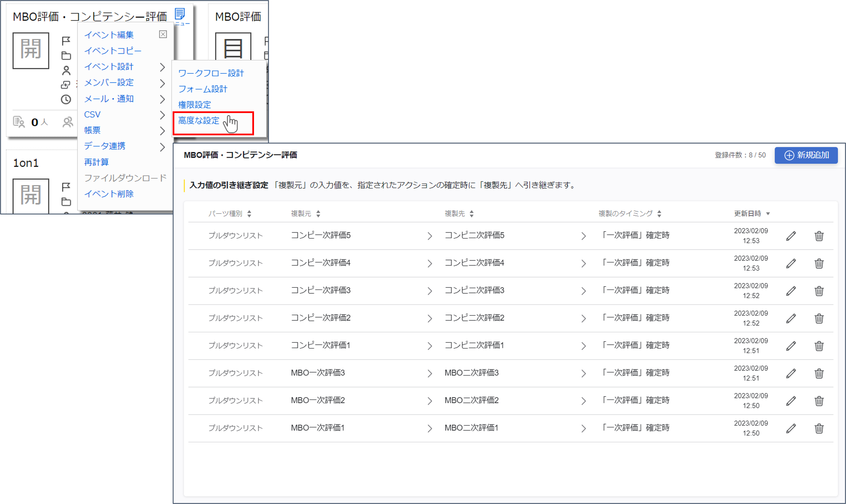The width and height of the screenshot is (846, 504).
Task: Delete the コンピ一次評価3 row
Action: point(819,291)
